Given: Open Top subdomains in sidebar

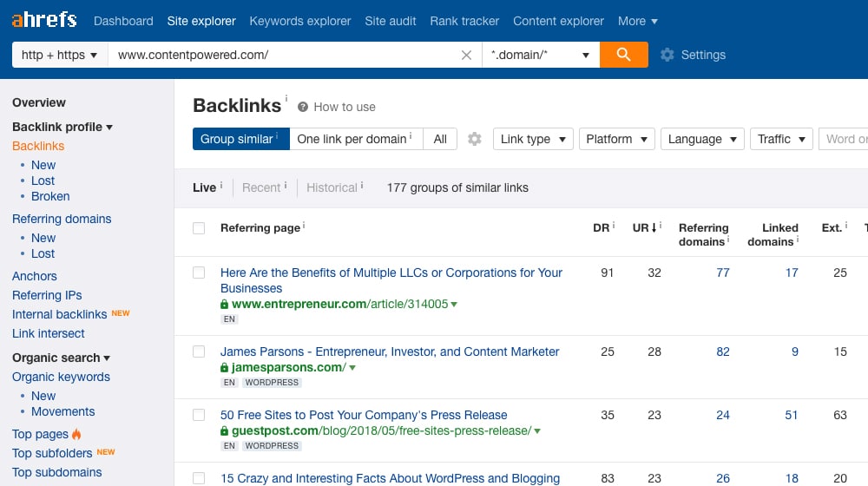Looking at the screenshot, I should (x=57, y=472).
